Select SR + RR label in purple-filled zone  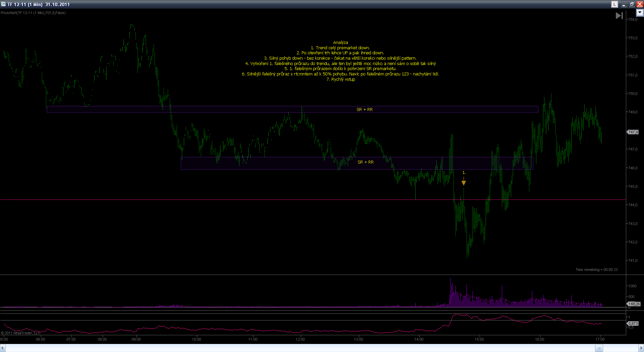click(366, 162)
